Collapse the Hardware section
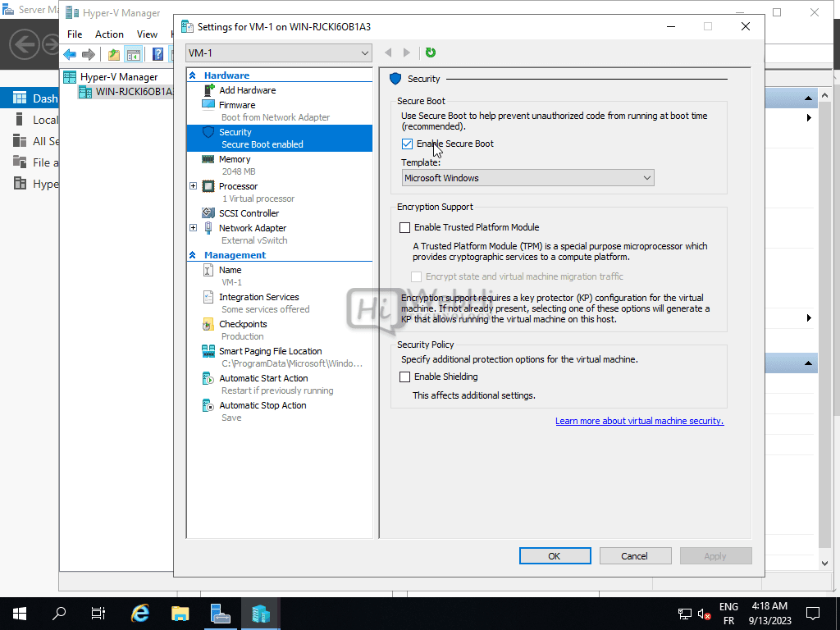840x630 pixels. (x=192, y=75)
